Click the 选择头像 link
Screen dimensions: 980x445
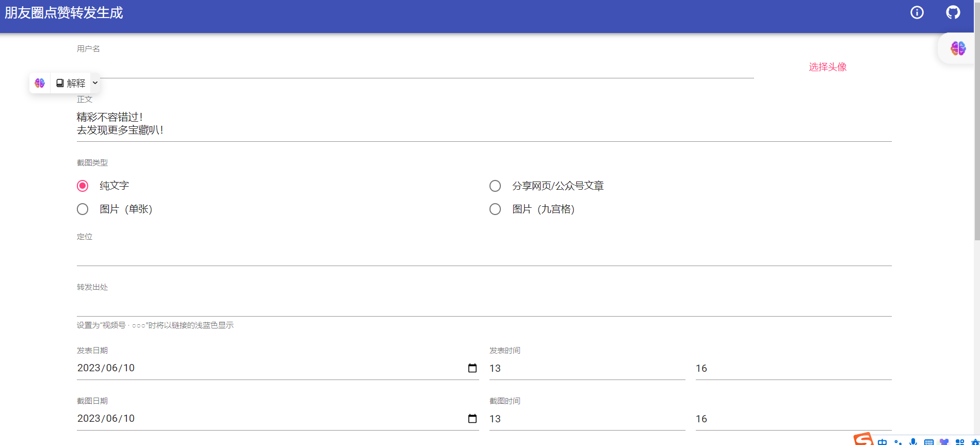point(827,67)
